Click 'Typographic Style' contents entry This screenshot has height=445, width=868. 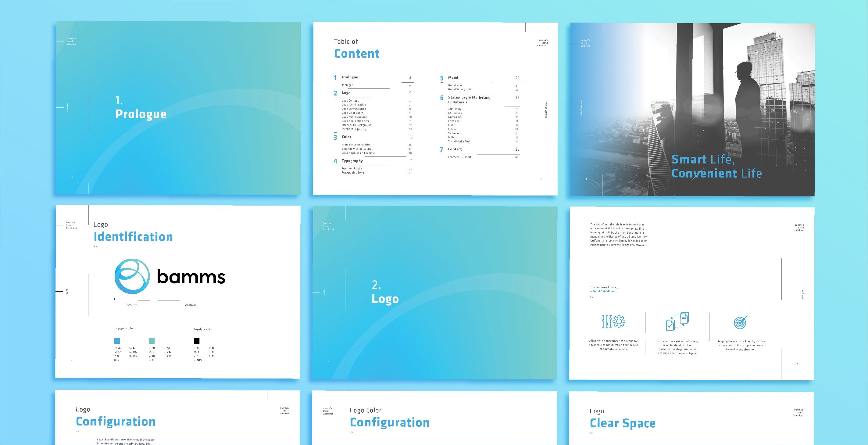[x=353, y=173]
